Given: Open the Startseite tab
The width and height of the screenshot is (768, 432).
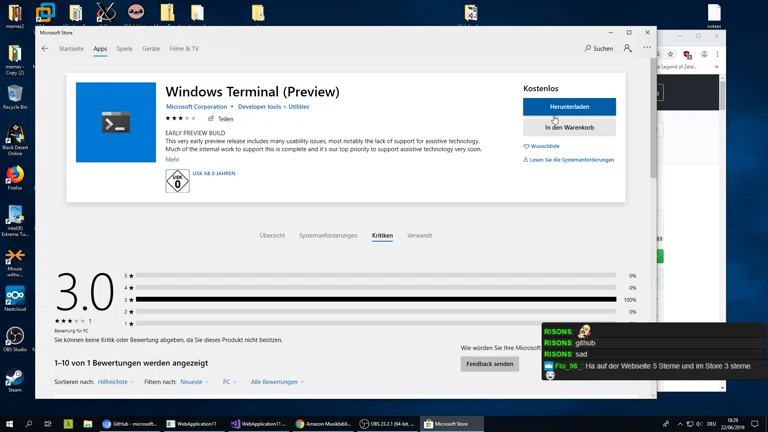Looking at the screenshot, I should (x=71, y=48).
